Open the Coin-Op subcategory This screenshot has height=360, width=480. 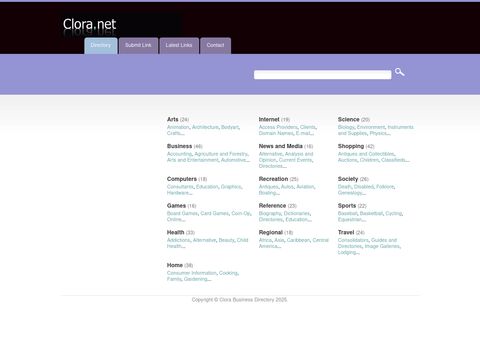241,213
